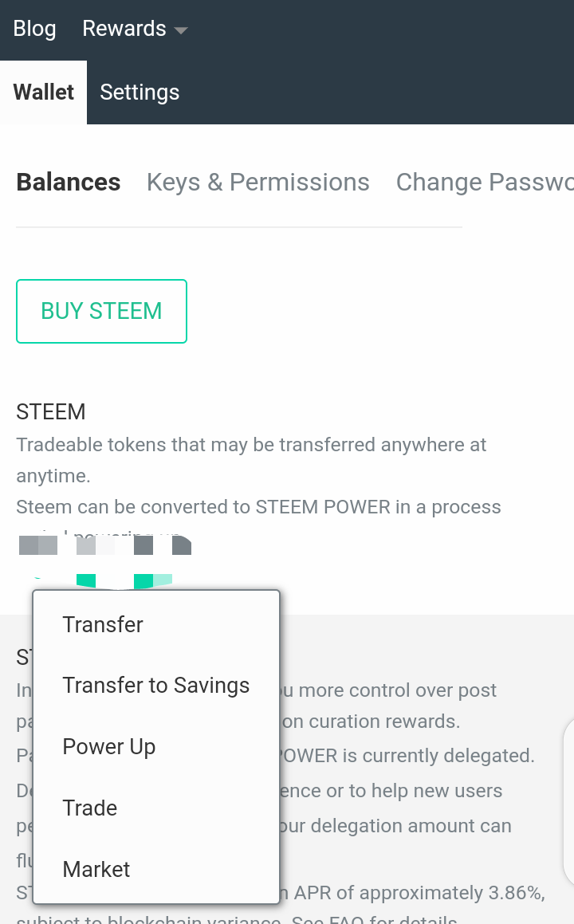Open the Blog page link

[x=34, y=29]
